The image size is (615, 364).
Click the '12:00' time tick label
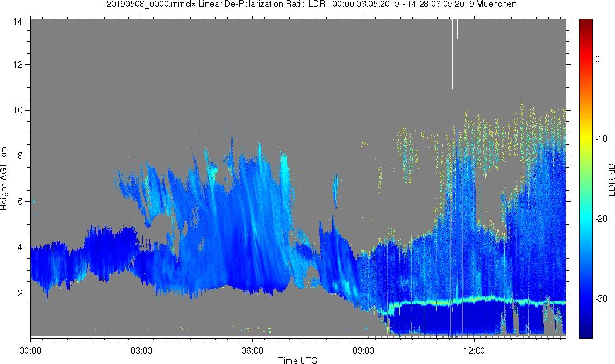(x=474, y=351)
